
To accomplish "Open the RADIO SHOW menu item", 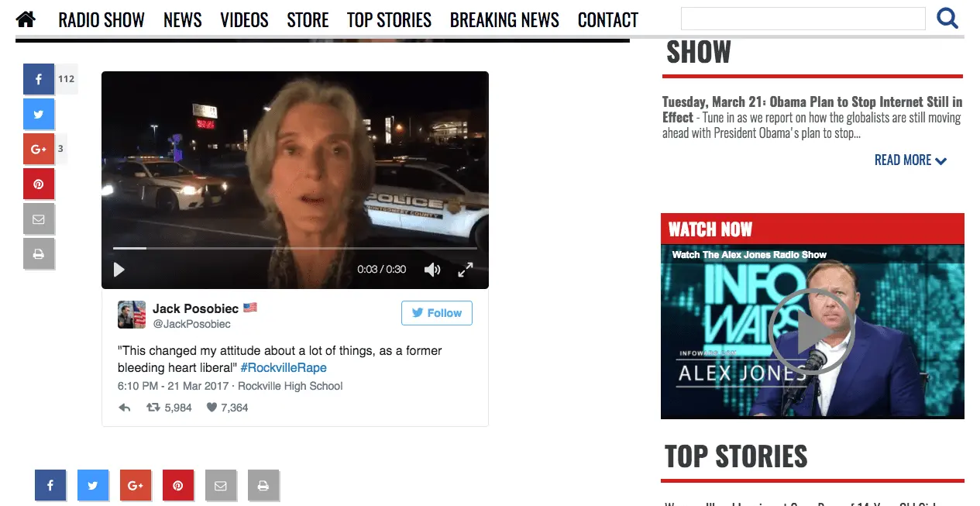I will pyautogui.click(x=101, y=20).
